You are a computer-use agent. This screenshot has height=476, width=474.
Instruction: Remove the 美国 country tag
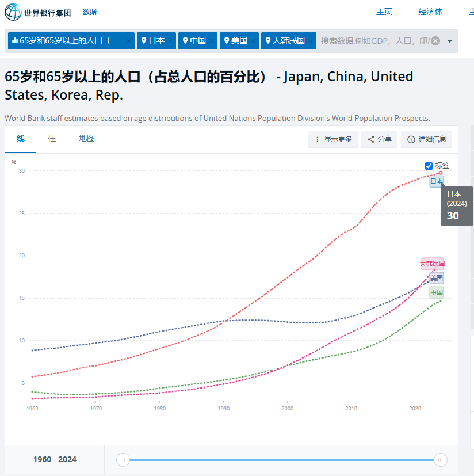[253, 41]
